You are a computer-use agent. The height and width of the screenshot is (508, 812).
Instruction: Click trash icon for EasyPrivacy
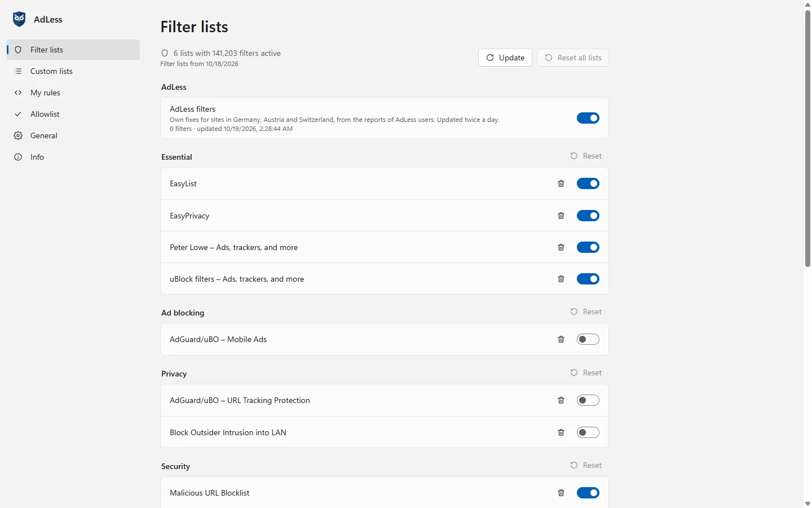(561, 216)
